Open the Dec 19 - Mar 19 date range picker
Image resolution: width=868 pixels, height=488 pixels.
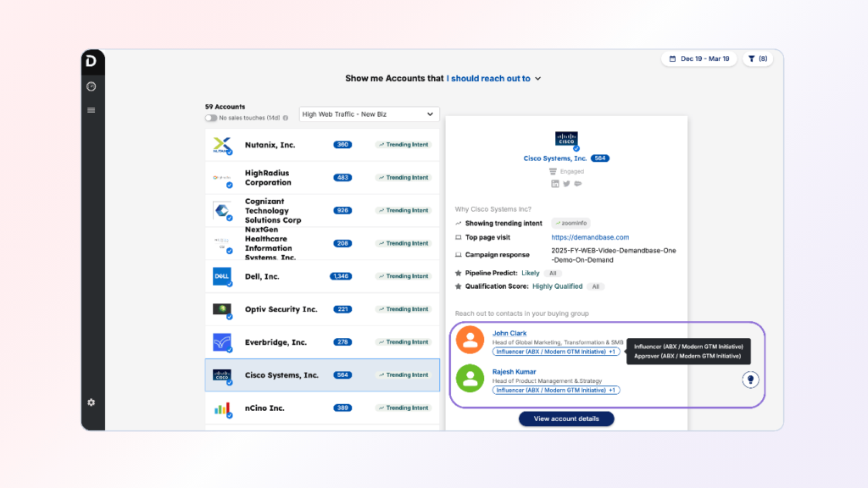coord(699,58)
